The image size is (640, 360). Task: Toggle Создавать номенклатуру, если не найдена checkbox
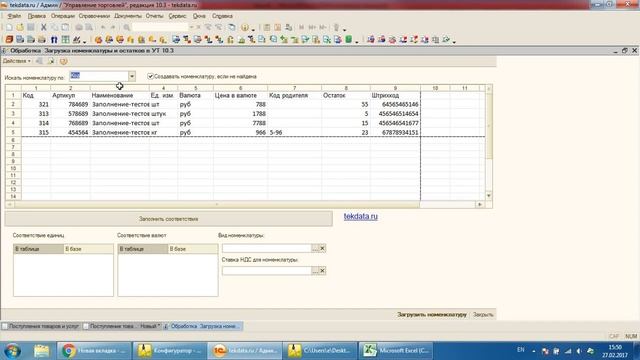[150, 76]
